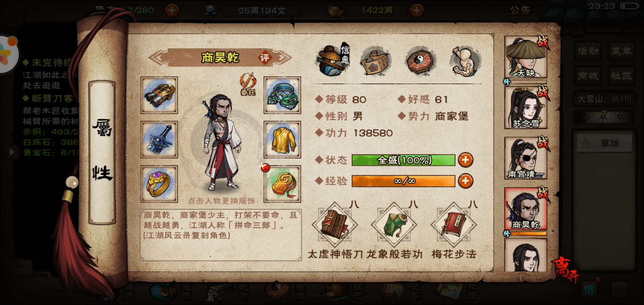Click the 全盛(100%) green status bar
This screenshot has width=644, height=305.
click(x=403, y=160)
